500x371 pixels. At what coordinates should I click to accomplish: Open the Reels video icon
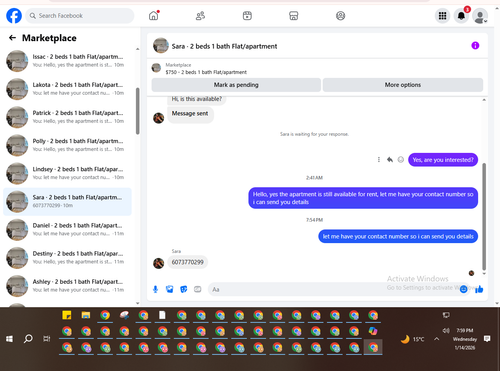tap(247, 16)
